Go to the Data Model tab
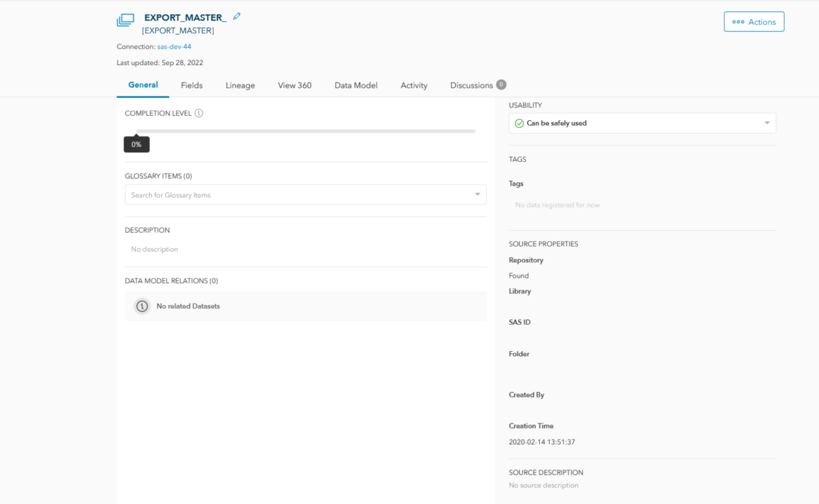 pos(356,85)
